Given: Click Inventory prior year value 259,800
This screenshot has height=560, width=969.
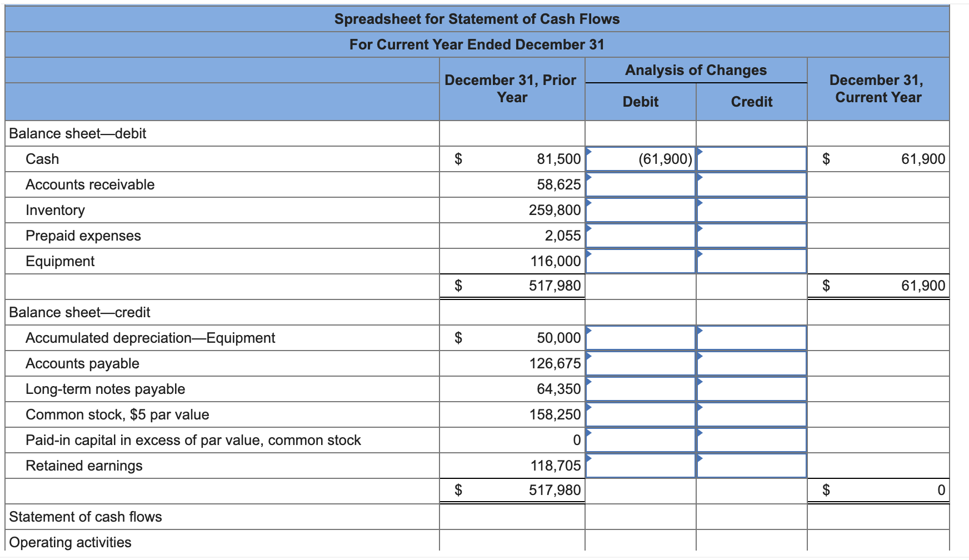Looking at the screenshot, I should [x=555, y=210].
